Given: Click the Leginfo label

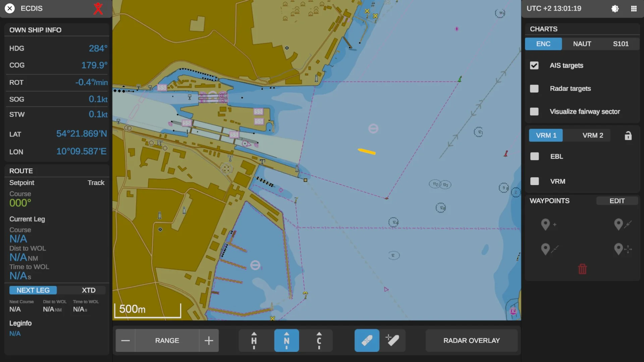Looking at the screenshot, I should (20, 323).
